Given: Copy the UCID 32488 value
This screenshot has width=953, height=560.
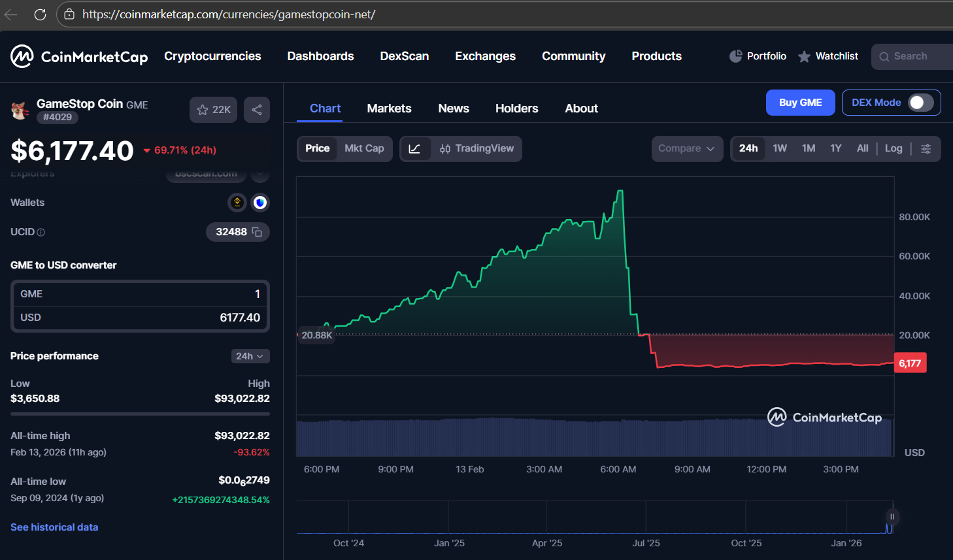Looking at the screenshot, I should tap(257, 232).
